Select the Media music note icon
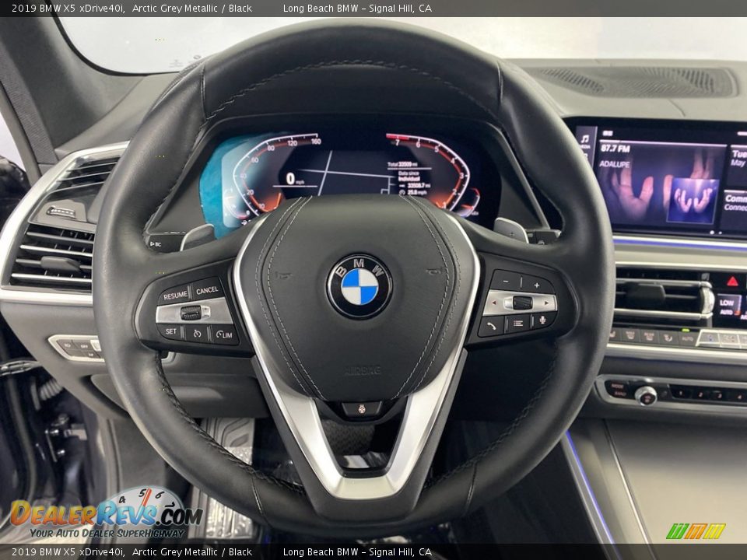Screen dimensions: 747x560 (585, 139)
